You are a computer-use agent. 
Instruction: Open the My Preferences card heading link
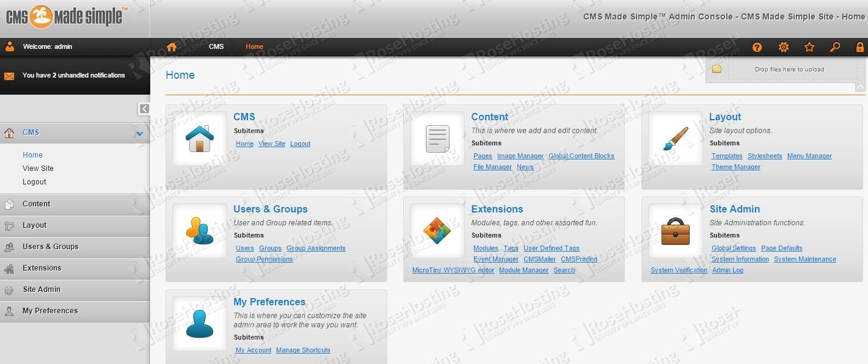point(269,302)
